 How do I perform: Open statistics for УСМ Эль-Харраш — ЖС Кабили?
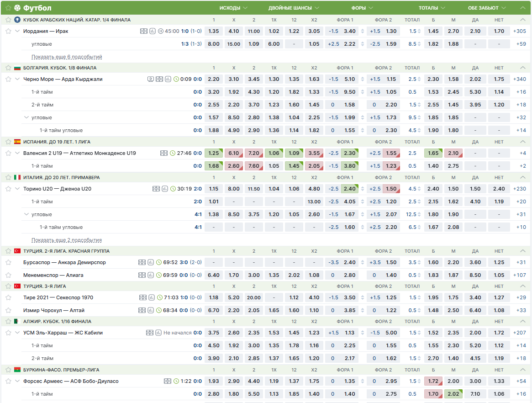click(x=158, y=333)
